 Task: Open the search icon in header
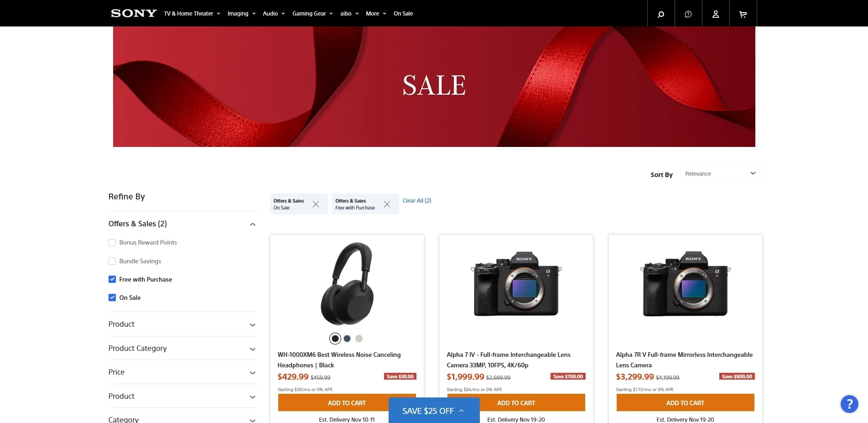point(661,14)
